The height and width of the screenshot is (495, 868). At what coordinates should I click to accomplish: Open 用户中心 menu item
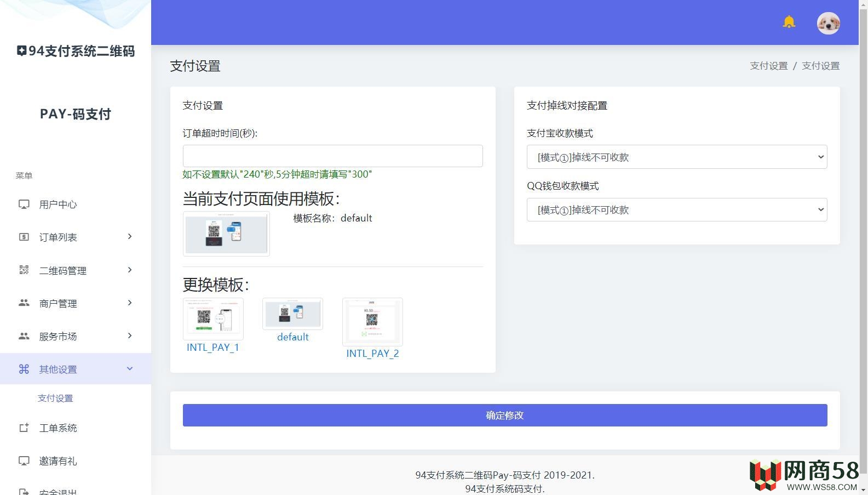76,204
